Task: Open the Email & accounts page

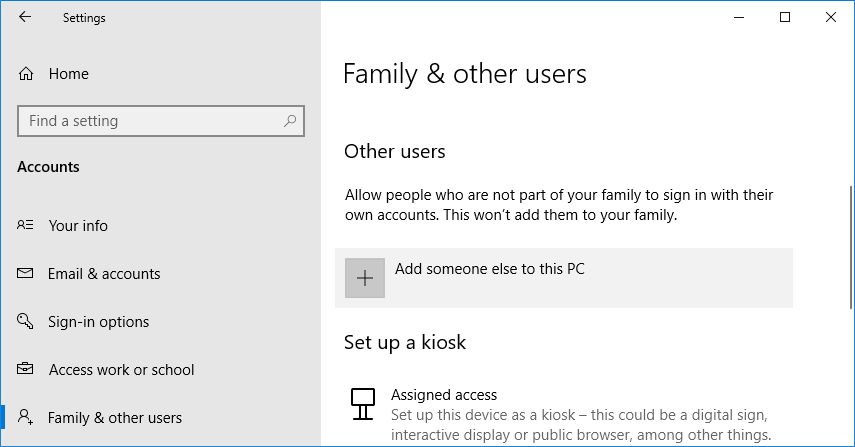Action: tap(104, 274)
